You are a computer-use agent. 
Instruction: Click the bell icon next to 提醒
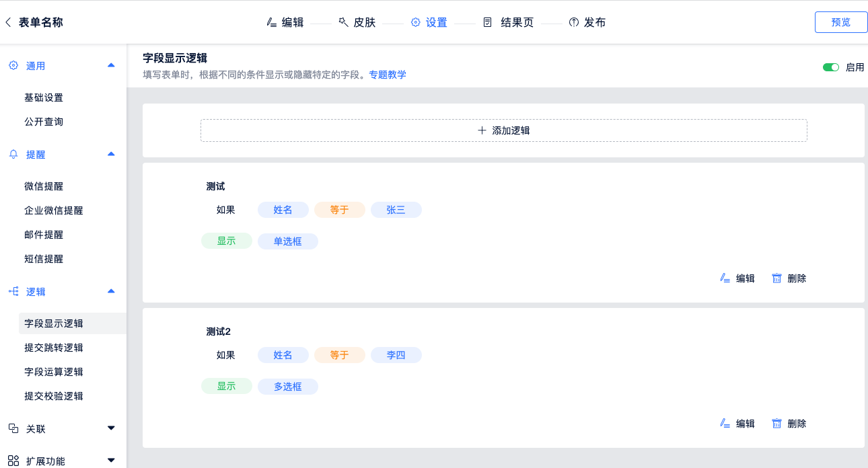tap(13, 155)
